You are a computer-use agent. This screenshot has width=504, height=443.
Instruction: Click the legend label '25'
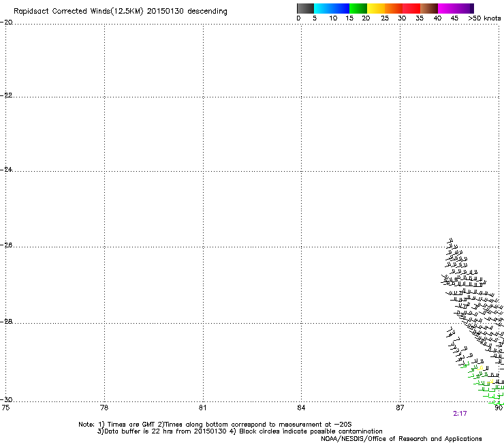[x=385, y=18]
